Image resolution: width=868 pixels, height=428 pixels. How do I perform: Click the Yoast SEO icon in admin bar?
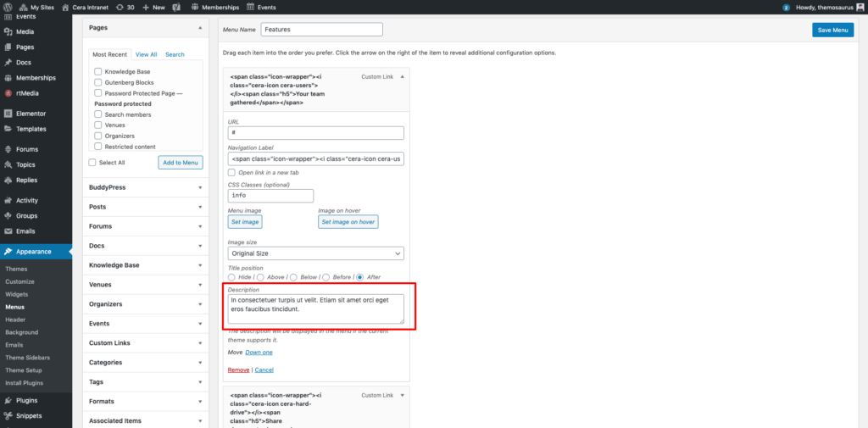[177, 7]
